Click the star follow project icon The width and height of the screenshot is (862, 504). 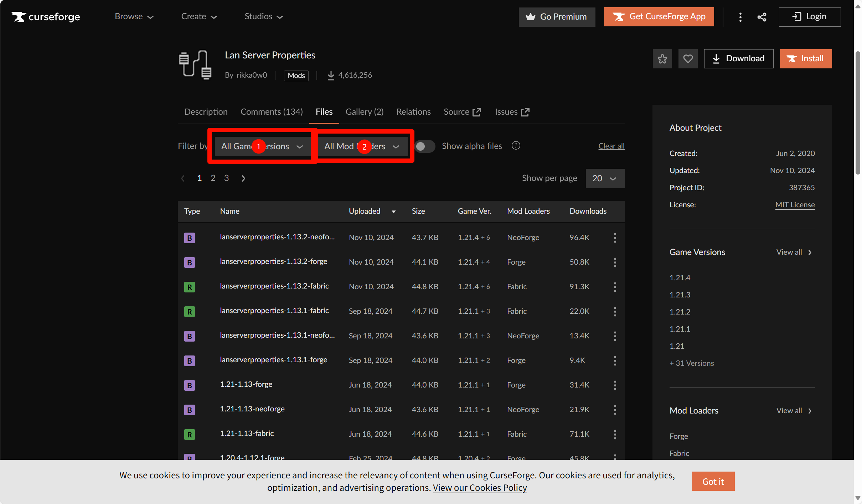[662, 59]
